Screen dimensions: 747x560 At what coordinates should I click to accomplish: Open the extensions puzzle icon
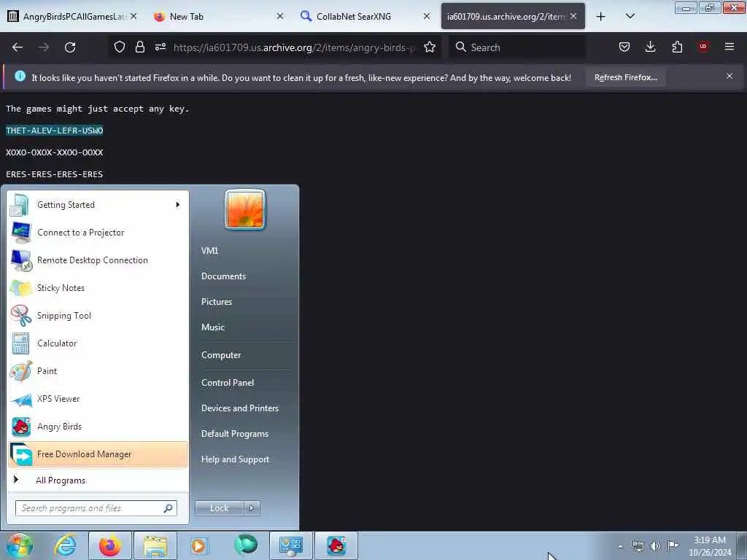[x=677, y=47]
